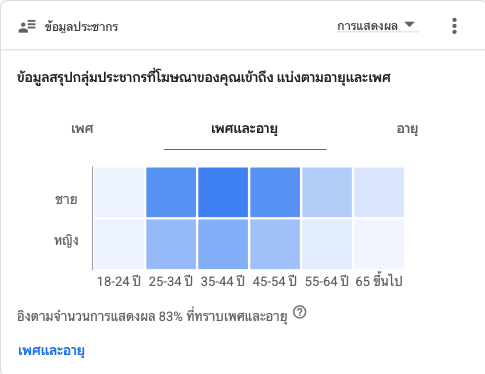The height and width of the screenshot is (374, 485).
Task: Select the เพศและอายุ tab
Action: 245,129
